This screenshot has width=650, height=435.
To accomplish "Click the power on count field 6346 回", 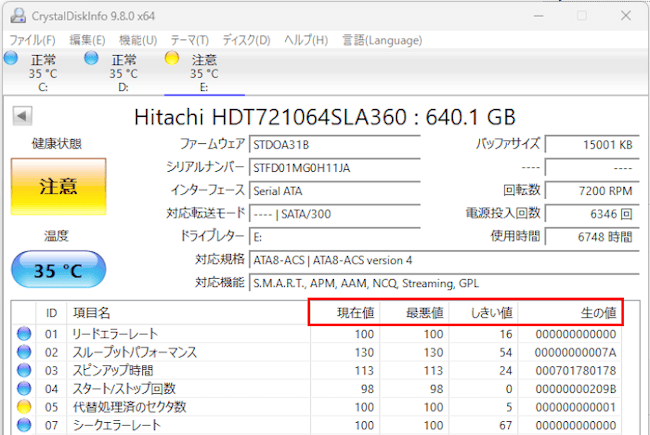I will pyautogui.click(x=592, y=214).
